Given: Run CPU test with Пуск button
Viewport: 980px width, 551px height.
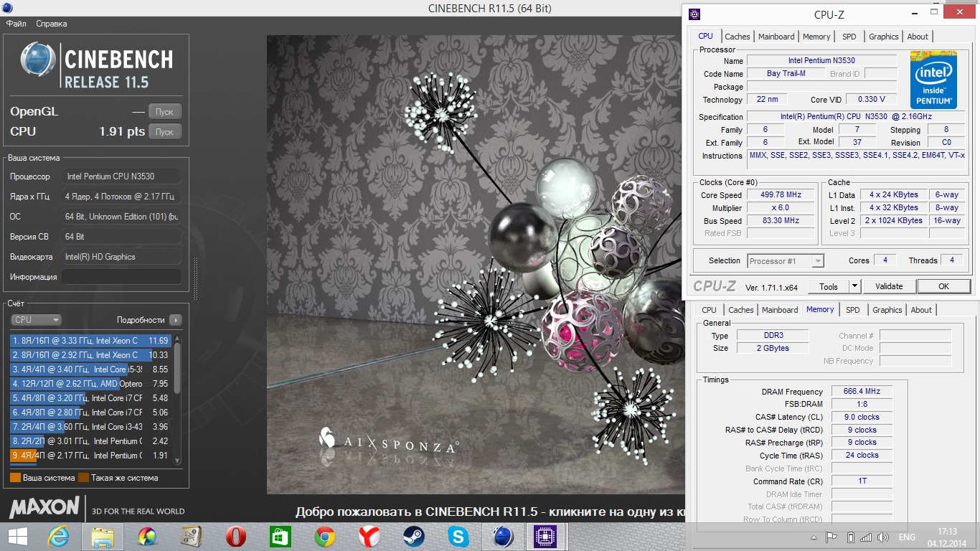Looking at the screenshot, I should (164, 132).
